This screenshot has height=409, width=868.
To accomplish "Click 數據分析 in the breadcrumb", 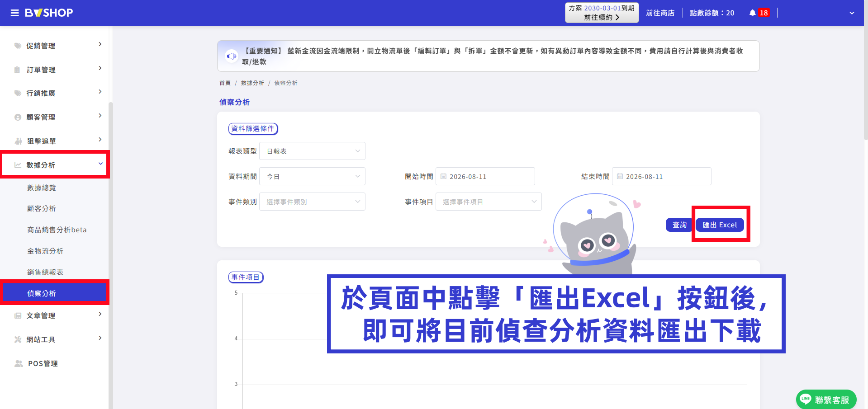I will pos(252,83).
